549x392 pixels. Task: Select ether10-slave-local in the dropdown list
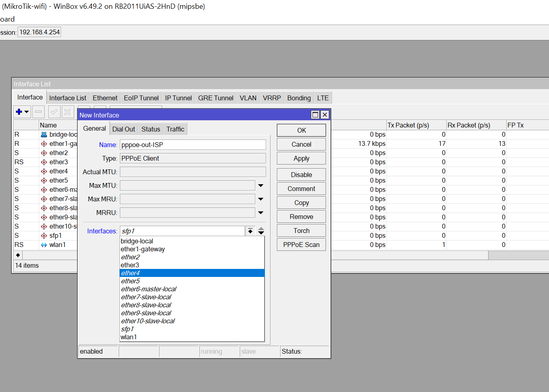pos(192,321)
